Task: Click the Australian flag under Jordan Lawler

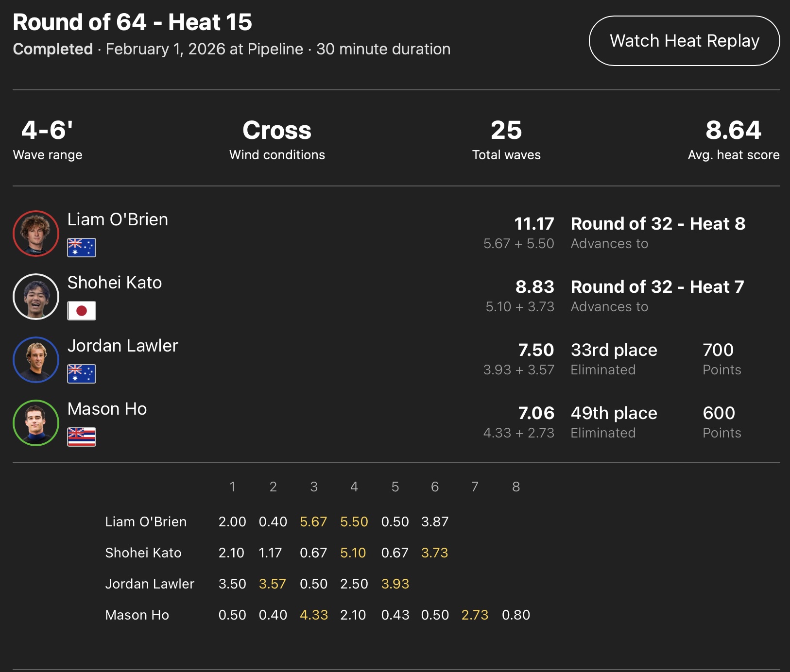Action: [82, 374]
